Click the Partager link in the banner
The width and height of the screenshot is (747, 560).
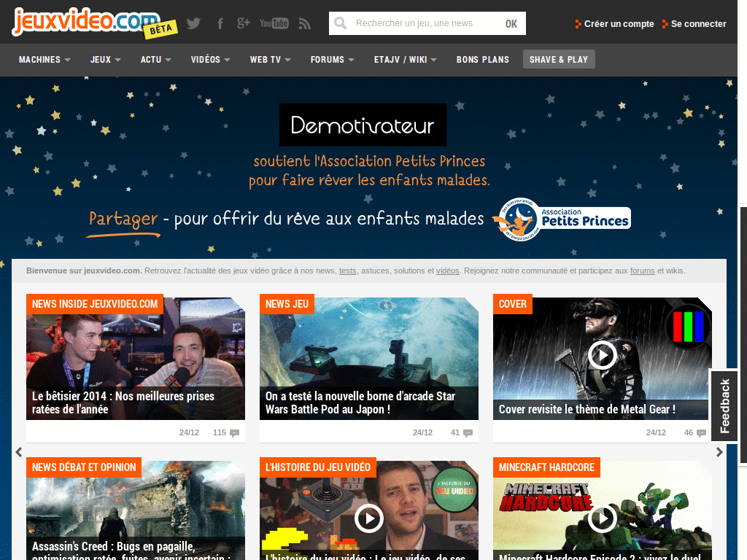(x=123, y=219)
